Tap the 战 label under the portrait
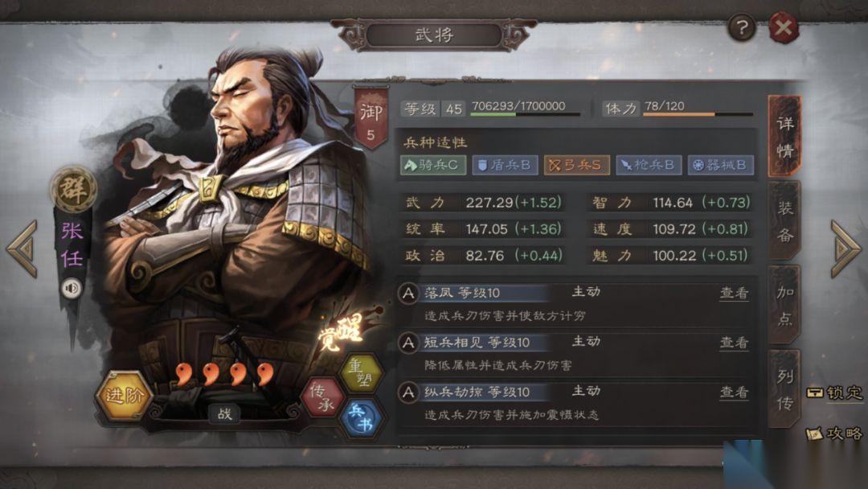This screenshot has width=868, height=489. pos(224,413)
